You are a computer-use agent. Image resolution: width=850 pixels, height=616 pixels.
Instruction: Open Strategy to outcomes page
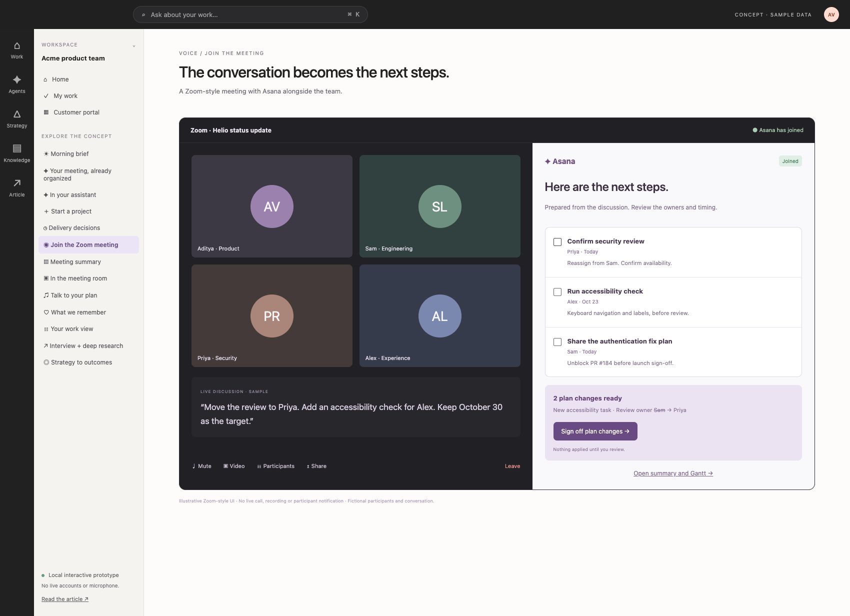click(88, 362)
